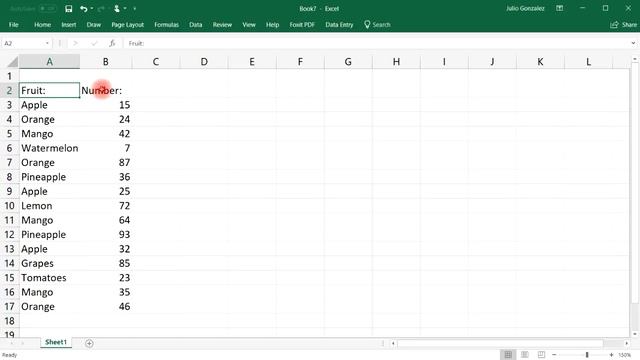Screen dimensions: 640x360
Task: Expand the Name Box dropdown arrow
Action: coord(47,43)
